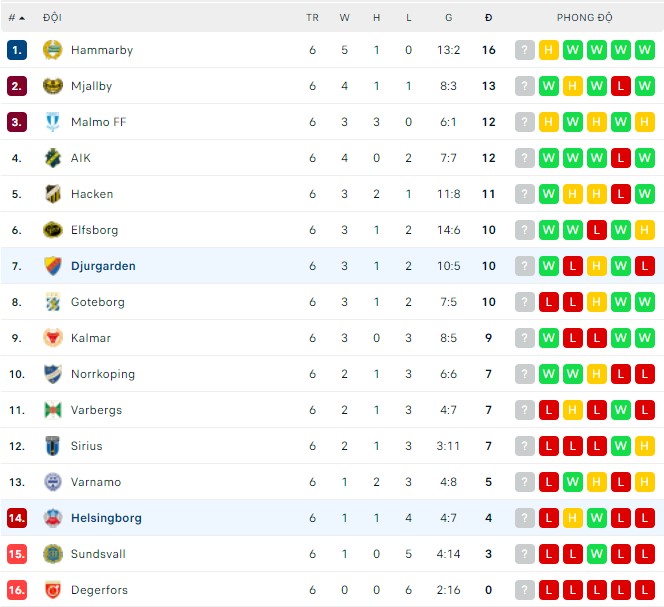The image size is (664, 607).
Task: Sort table by the # rank column
Action: (x=16, y=18)
